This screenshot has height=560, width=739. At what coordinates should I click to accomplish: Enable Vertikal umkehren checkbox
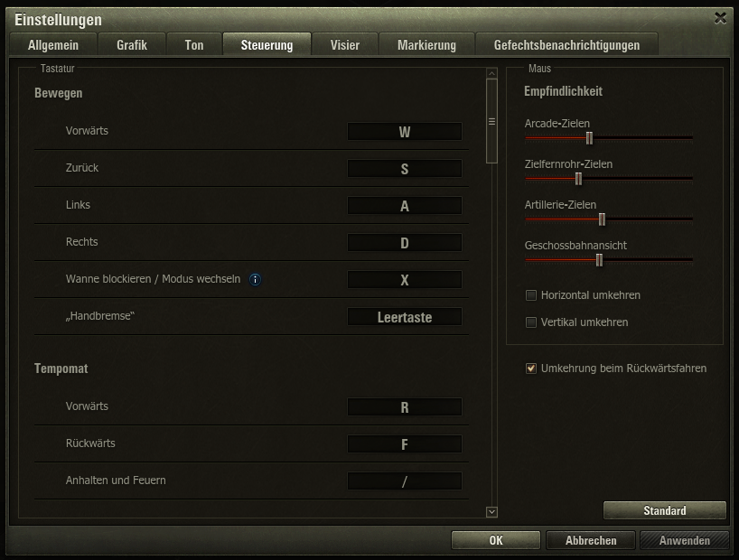pyautogui.click(x=531, y=322)
